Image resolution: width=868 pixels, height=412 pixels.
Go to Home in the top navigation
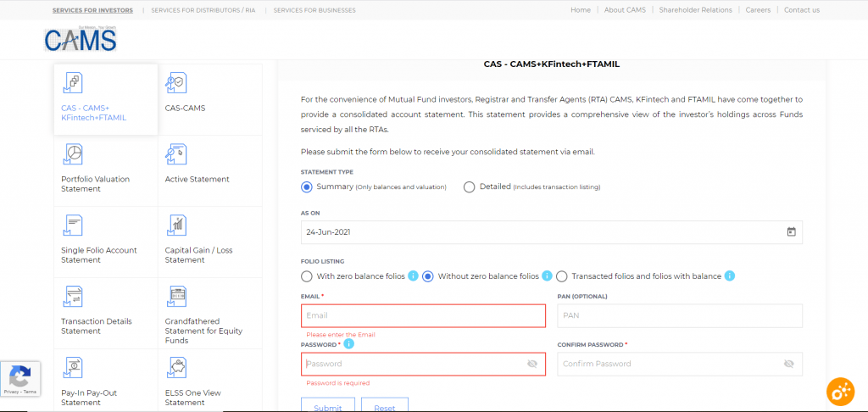[581, 10]
